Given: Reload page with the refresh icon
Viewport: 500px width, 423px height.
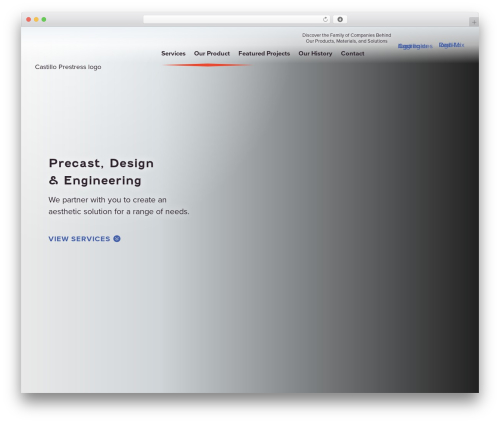Looking at the screenshot, I should (x=325, y=20).
